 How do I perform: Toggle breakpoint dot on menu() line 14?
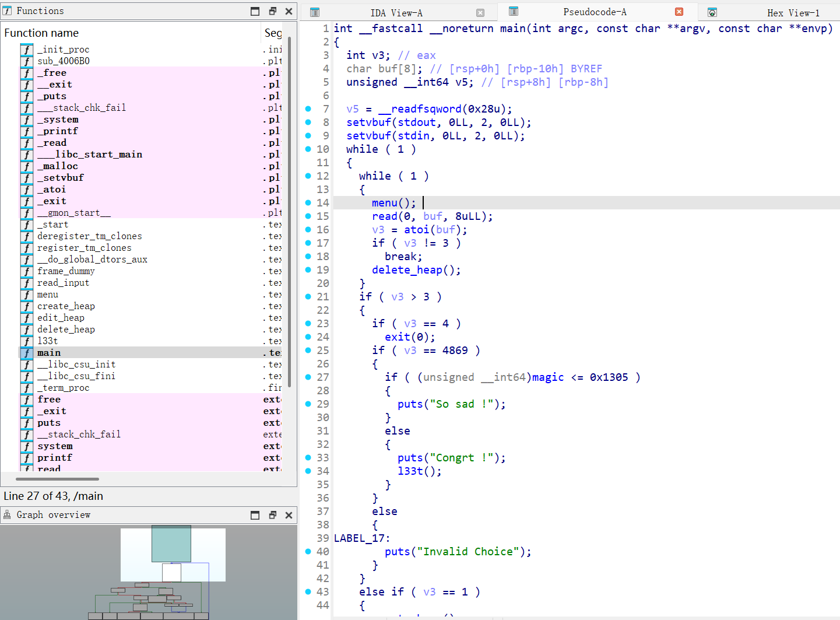pyautogui.click(x=308, y=202)
